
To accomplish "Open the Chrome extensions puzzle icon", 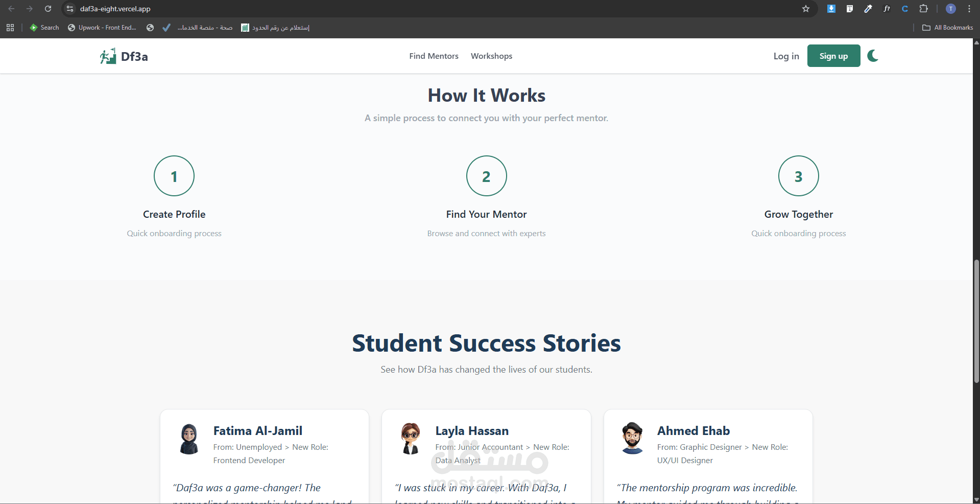I will pyautogui.click(x=923, y=9).
